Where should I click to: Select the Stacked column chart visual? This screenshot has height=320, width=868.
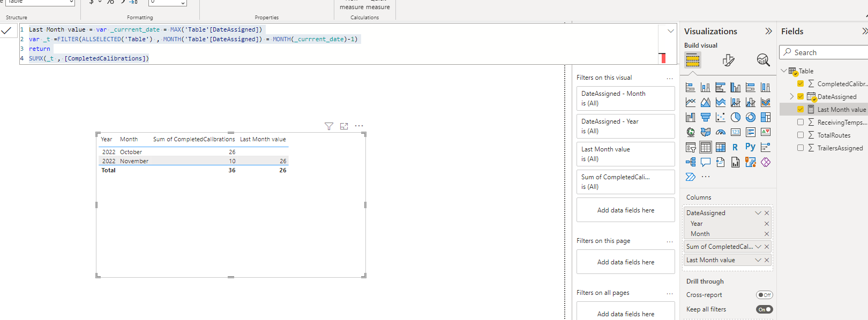coord(705,87)
